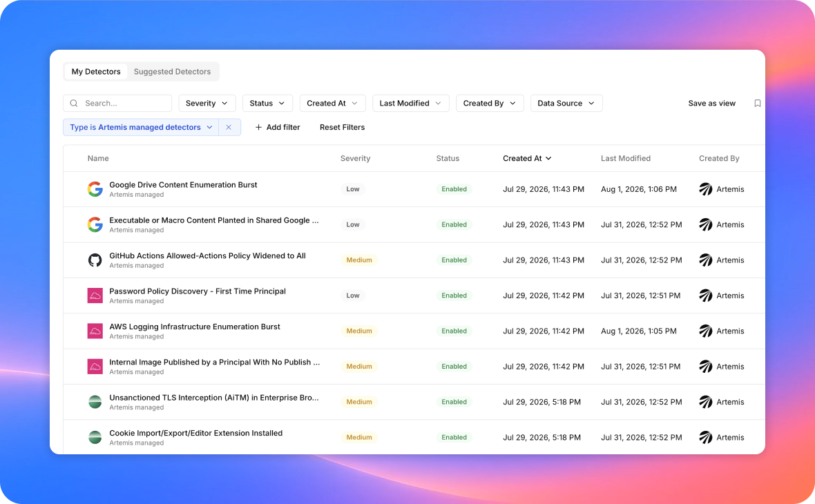Open the Last Modified filter dropdown
Image resolution: width=815 pixels, height=504 pixels.
pyautogui.click(x=410, y=103)
